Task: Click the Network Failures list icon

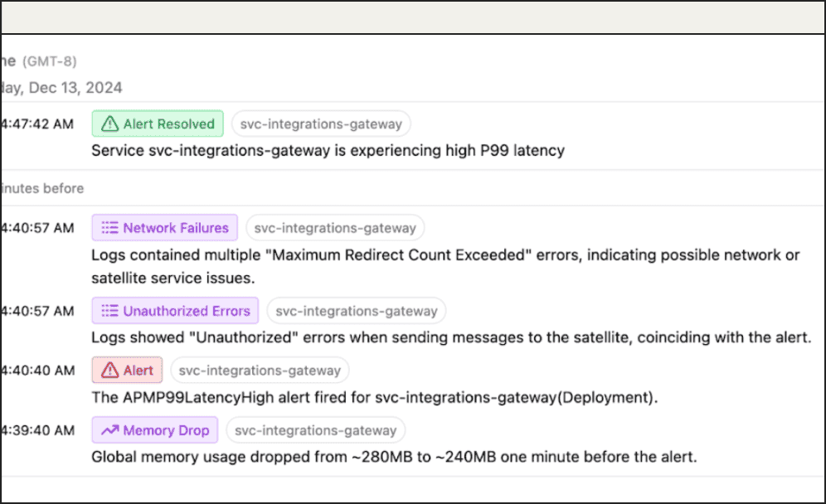Action: (109, 227)
